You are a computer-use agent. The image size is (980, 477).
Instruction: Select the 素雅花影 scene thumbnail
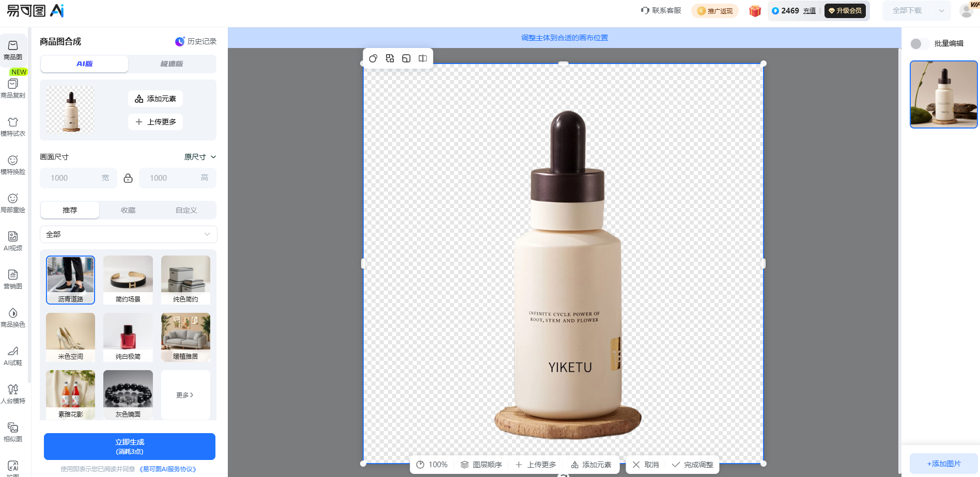coord(70,394)
